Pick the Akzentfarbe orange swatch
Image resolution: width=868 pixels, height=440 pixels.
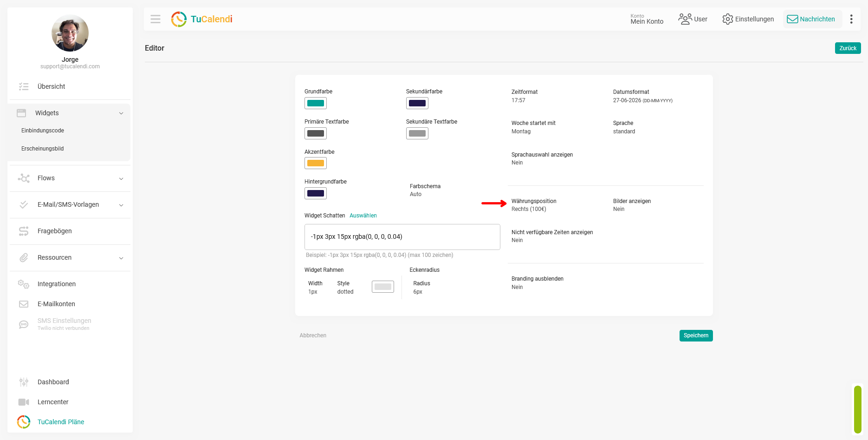point(316,163)
